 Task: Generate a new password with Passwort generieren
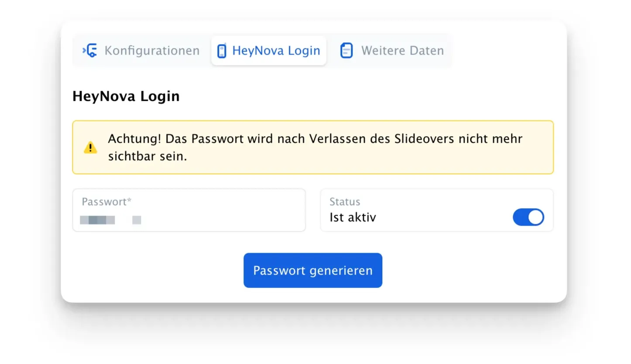tap(313, 270)
